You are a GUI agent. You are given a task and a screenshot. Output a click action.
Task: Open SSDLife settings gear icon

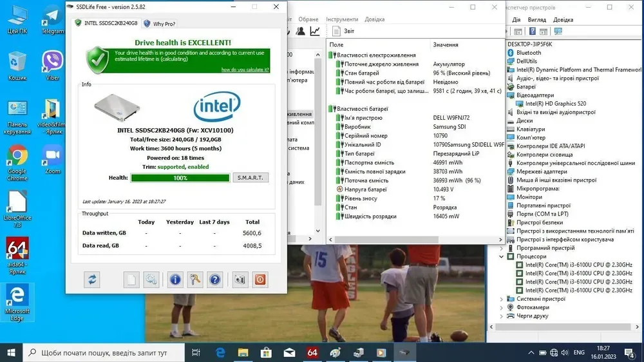(x=151, y=280)
